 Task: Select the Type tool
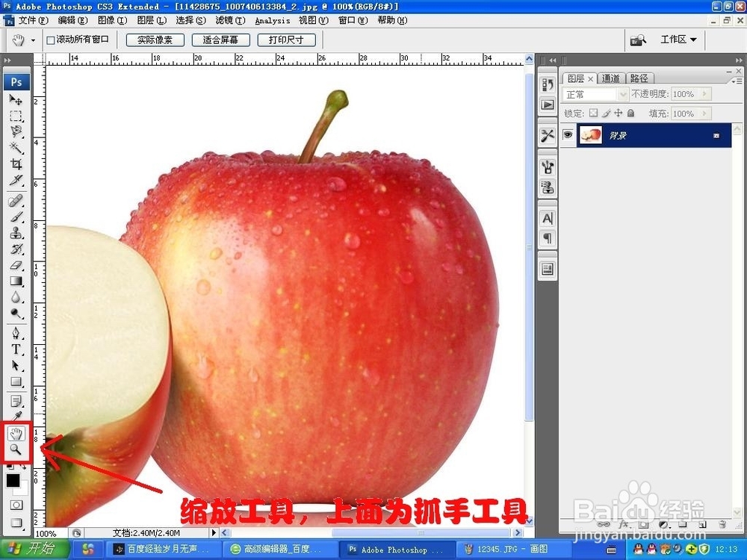tap(16, 348)
